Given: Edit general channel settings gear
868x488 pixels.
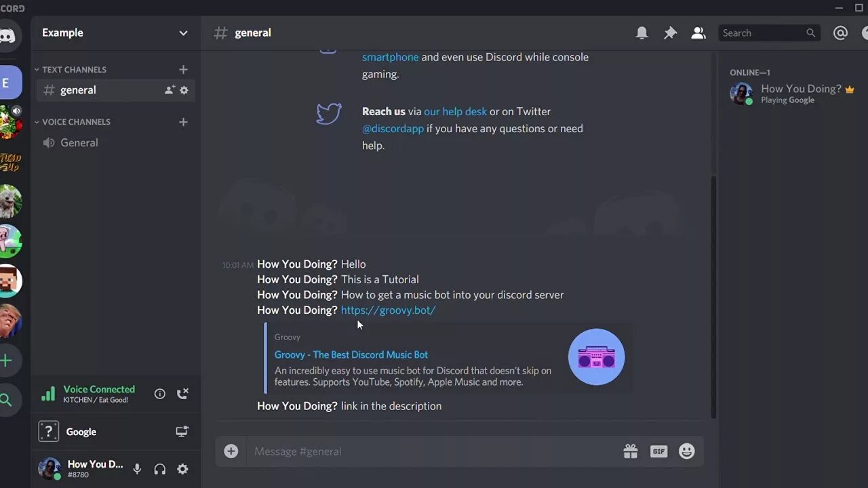Looking at the screenshot, I should [184, 90].
